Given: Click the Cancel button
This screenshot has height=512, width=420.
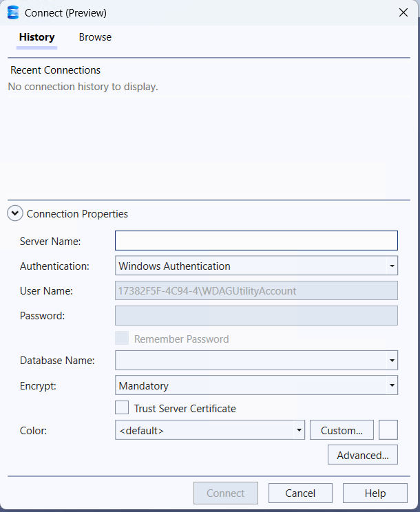Looking at the screenshot, I should tap(300, 493).
